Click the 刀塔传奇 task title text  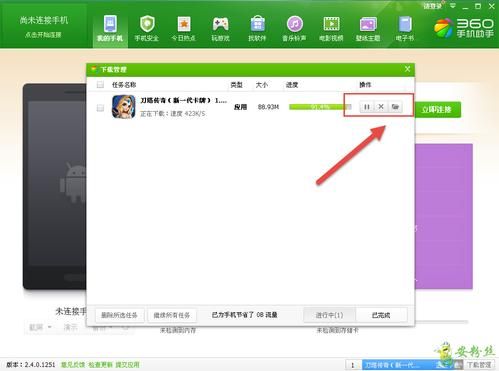(184, 100)
